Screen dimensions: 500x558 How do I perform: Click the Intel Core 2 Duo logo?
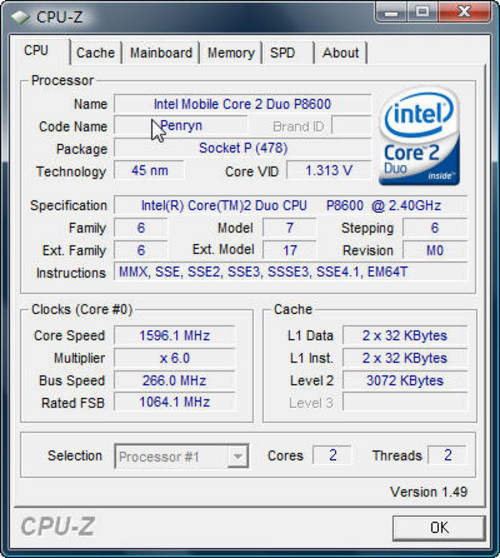pos(419,136)
